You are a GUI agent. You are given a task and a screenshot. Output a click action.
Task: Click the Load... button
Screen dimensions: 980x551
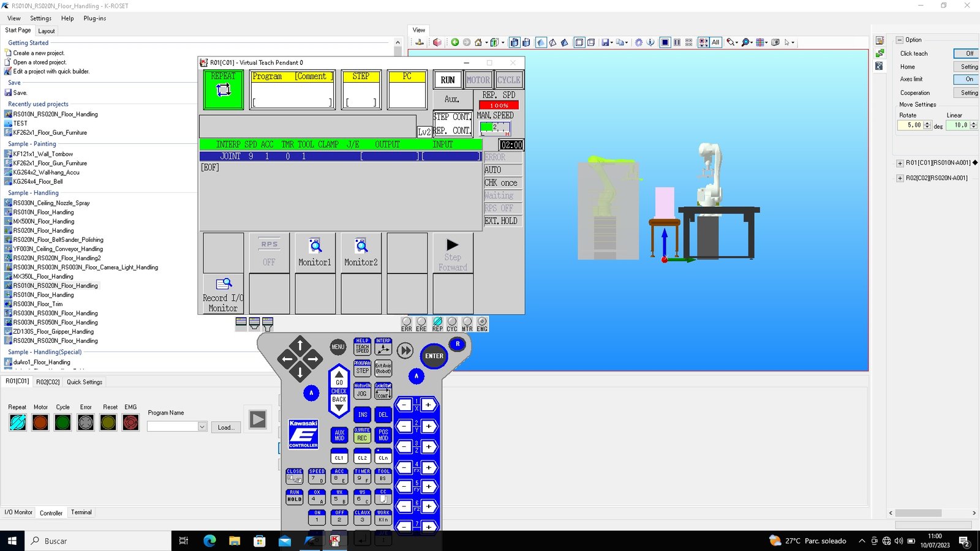(x=226, y=427)
